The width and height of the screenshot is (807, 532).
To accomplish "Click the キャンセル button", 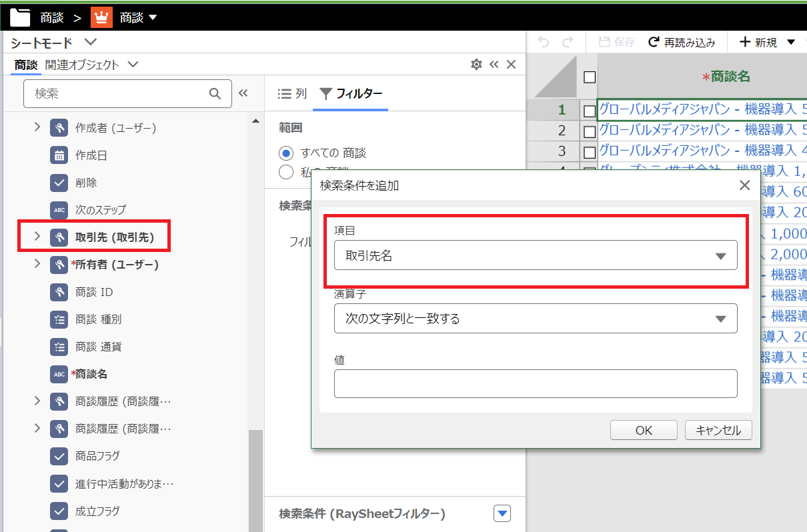I will [718, 430].
